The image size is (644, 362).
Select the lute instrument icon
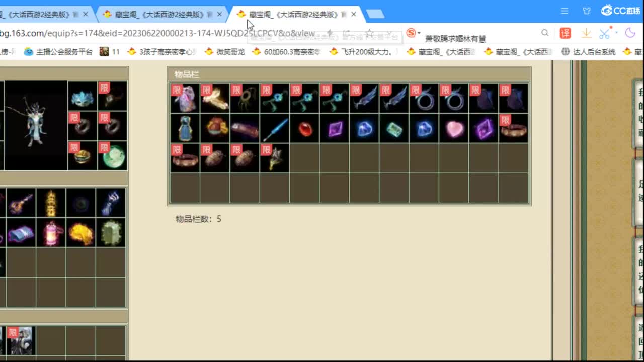click(x=21, y=203)
